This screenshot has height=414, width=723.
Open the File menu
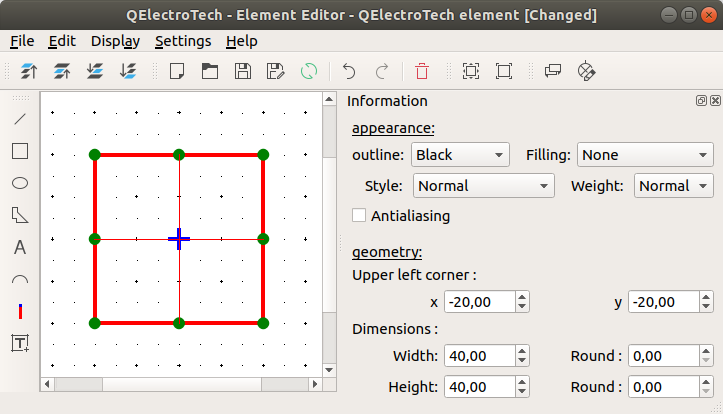click(22, 41)
